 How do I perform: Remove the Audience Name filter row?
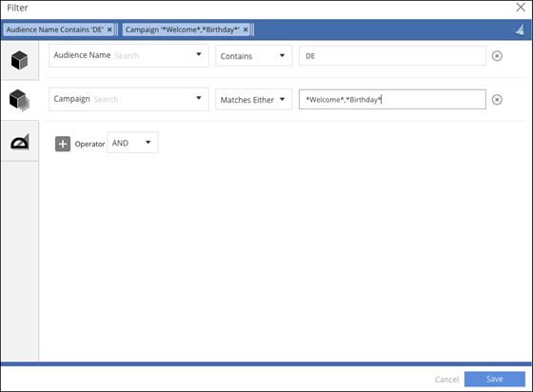[497, 56]
